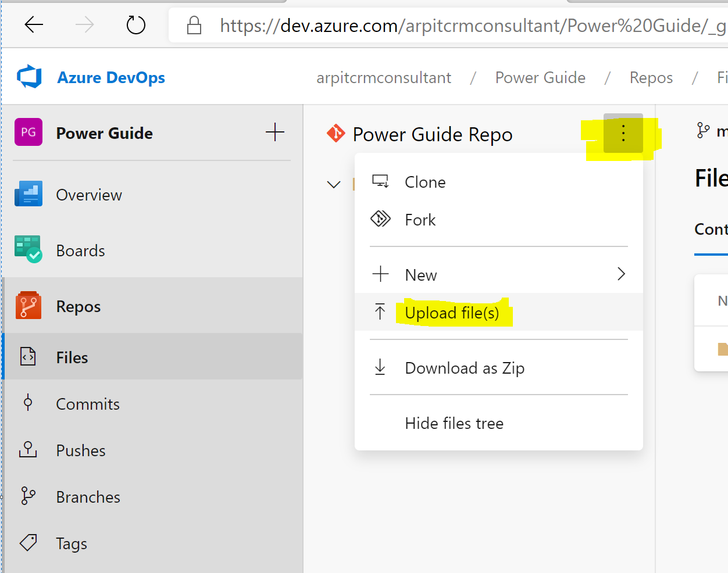Click Repos breadcrumb
The height and width of the screenshot is (573, 728).
click(651, 77)
